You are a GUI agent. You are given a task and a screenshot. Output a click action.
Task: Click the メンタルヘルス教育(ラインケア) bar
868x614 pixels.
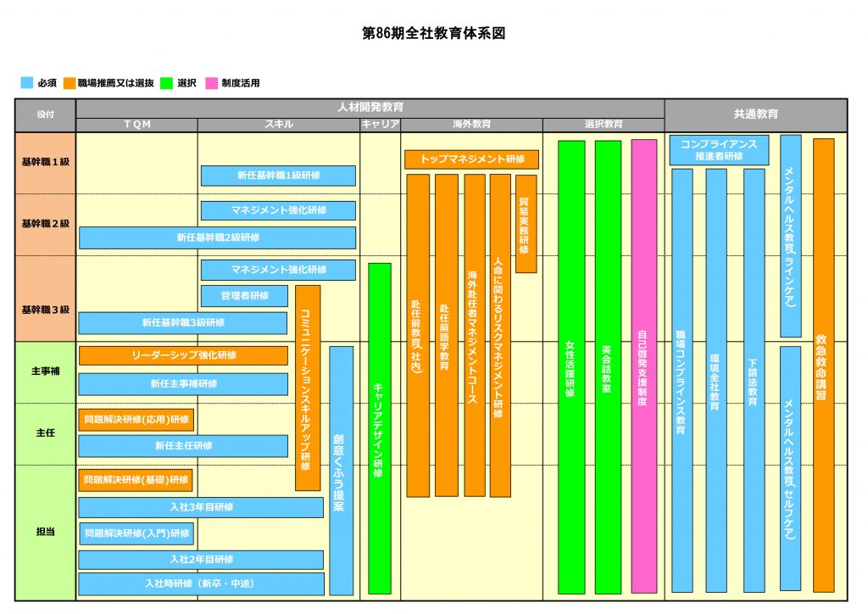791,237
